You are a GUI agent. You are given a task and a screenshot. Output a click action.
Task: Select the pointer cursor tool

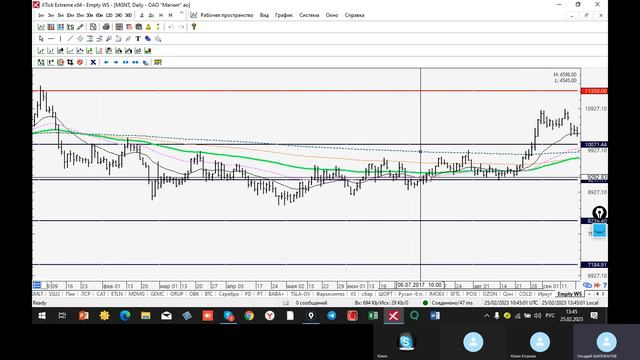pos(41,39)
